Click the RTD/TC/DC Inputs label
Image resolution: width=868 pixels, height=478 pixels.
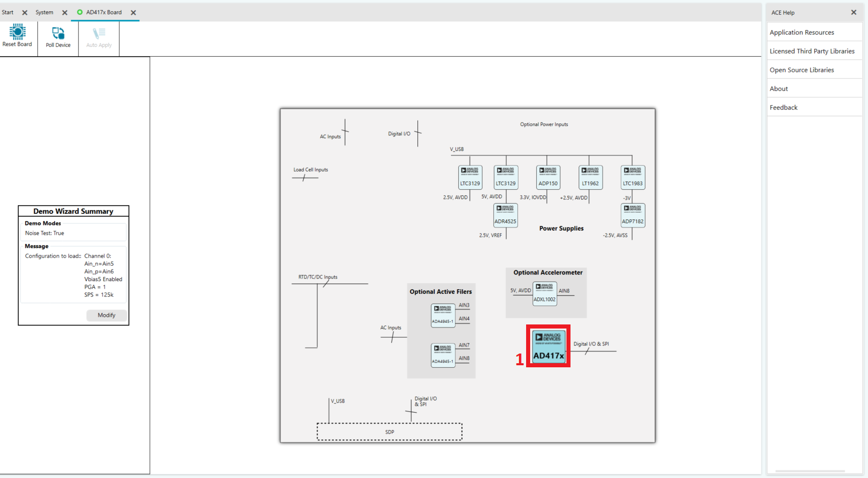click(x=318, y=277)
